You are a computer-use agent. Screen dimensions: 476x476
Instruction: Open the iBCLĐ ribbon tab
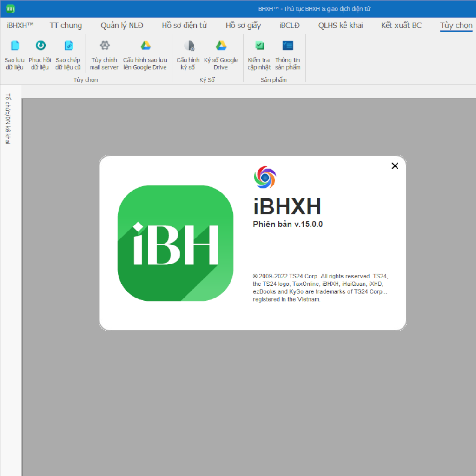pyautogui.click(x=290, y=26)
